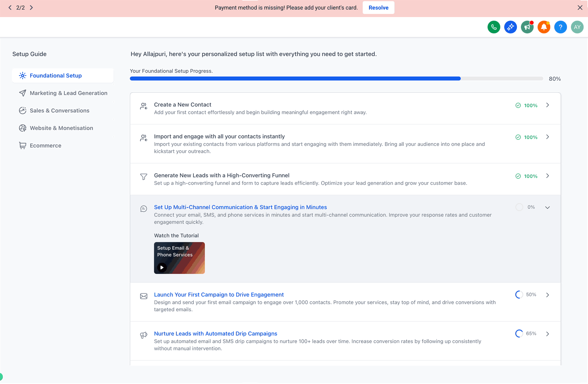Select Marketing & Lead Generation in sidebar
The image size is (588, 384).
[63, 93]
